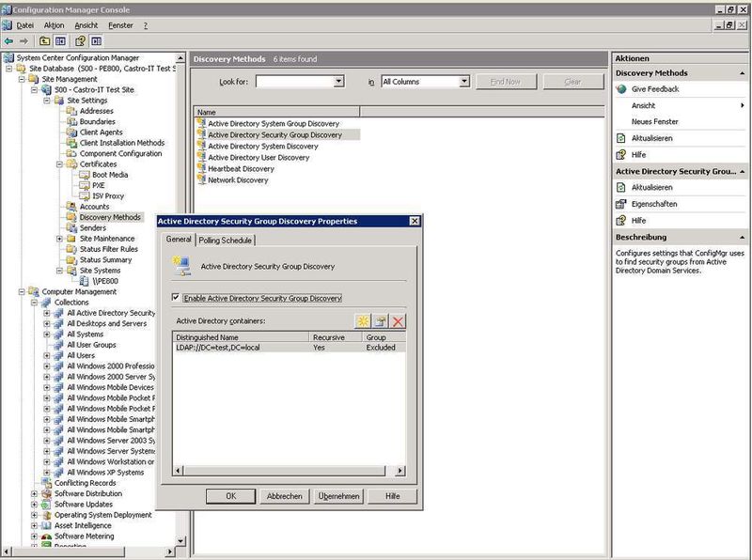Viewport: 752px width, 560px height.
Task: Click Heartbeat Discovery row icon
Action: [x=201, y=168]
